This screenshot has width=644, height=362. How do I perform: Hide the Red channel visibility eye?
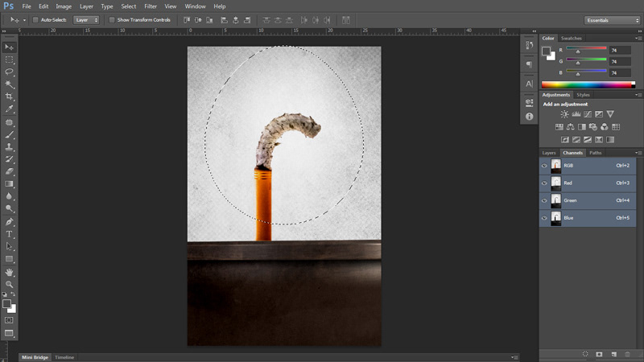pyautogui.click(x=544, y=183)
